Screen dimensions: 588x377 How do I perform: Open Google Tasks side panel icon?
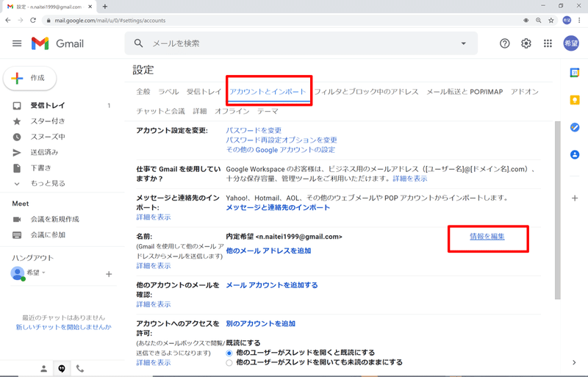pos(575,127)
